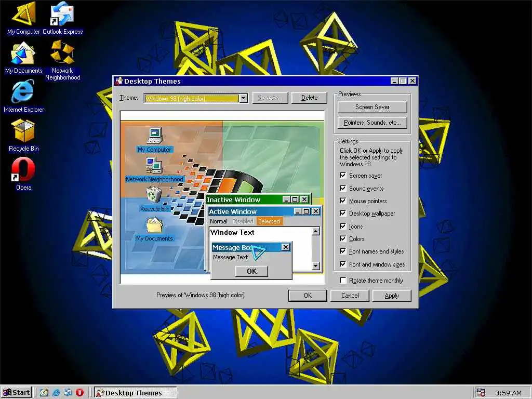This screenshot has width=532, height=399.
Task: Click the OK button in Desktop Themes
Action: pos(308,296)
